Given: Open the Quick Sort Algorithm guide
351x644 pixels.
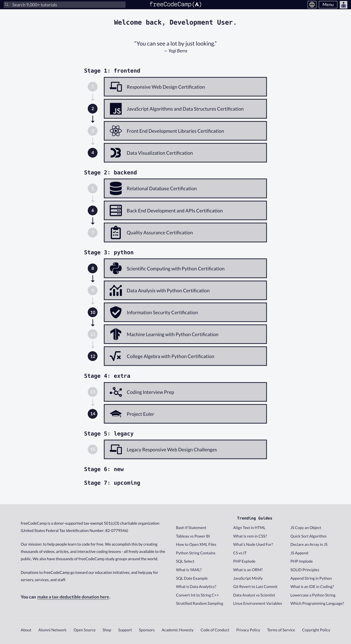Looking at the screenshot, I should pos(308,536).
